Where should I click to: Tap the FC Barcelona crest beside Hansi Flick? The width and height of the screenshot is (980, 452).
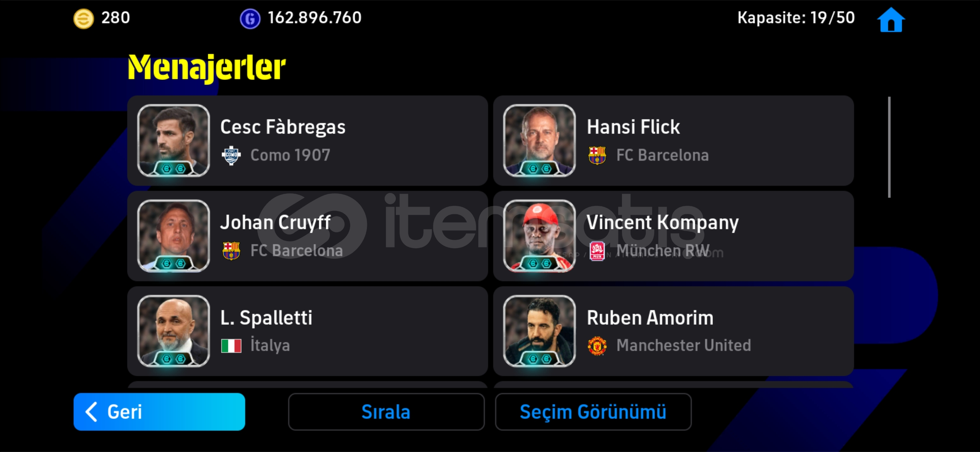tap(597, 156)
